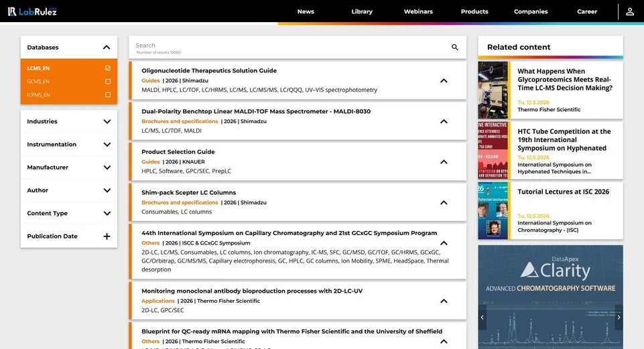This screenshot has width=644, height=349.
Task: Open the Product Selection Guide title
Action: tap(178, 152)
